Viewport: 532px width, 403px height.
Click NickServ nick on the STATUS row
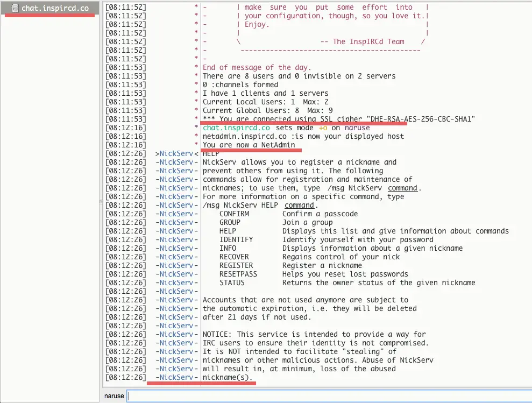click(176, 283)
